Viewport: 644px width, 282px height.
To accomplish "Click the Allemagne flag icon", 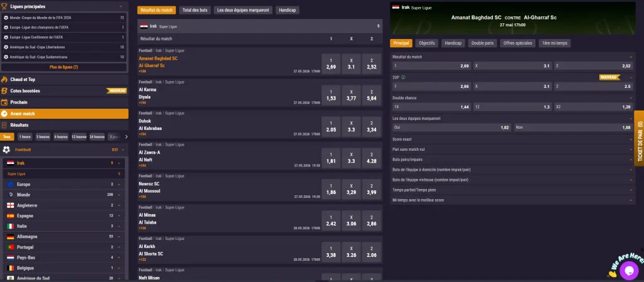I will (x=10, y=237).
